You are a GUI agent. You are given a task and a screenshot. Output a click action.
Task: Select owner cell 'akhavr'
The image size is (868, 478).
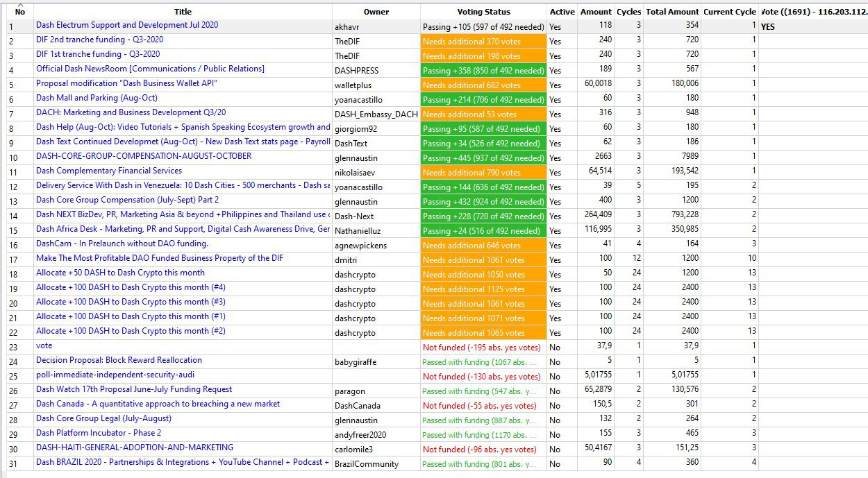point(376,26)
